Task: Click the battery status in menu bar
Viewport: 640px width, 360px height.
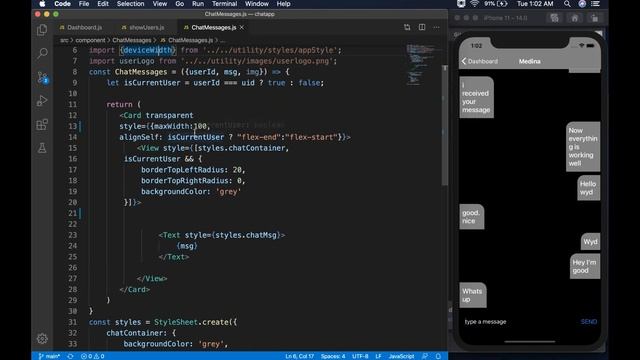Action: point(496,4)
